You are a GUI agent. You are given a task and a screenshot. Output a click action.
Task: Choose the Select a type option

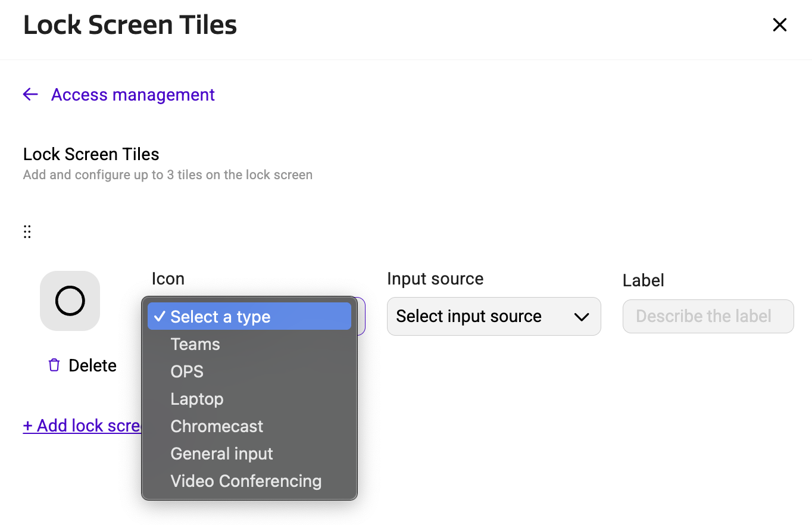click(x=220, y=317)
